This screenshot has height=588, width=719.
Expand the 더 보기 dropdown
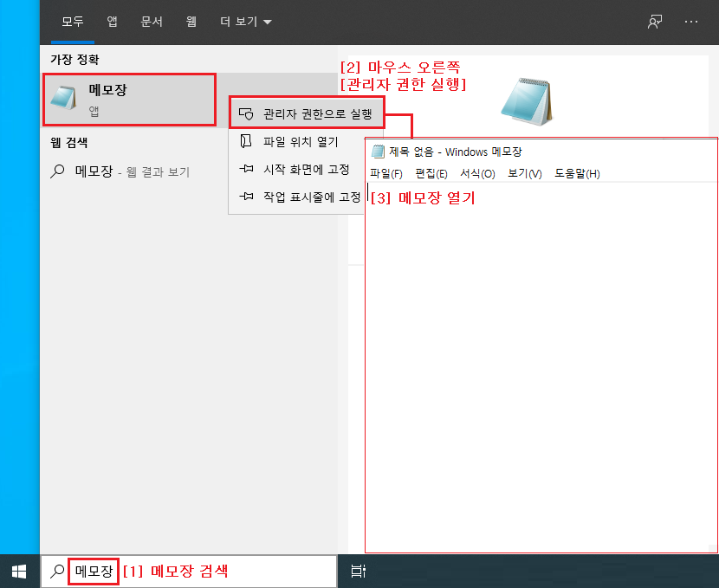click(x=246, y=22)
